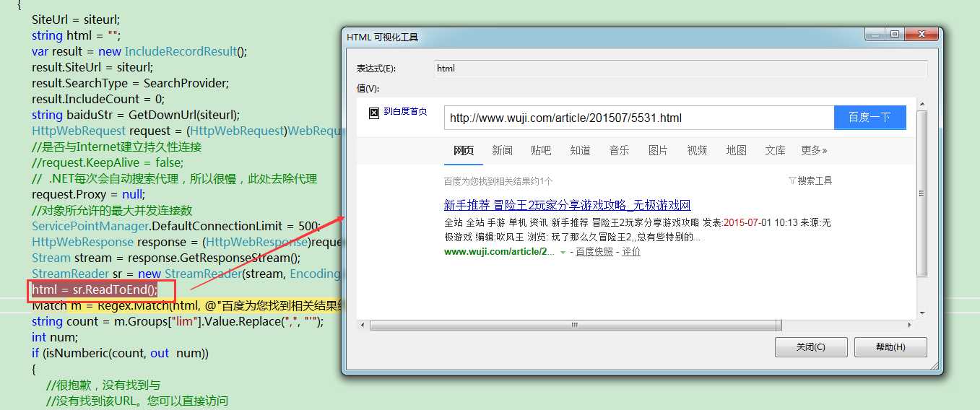Click the 百度一下 search button
The image size is (980, 410).
pyautogui.click(x=870, y=118)
